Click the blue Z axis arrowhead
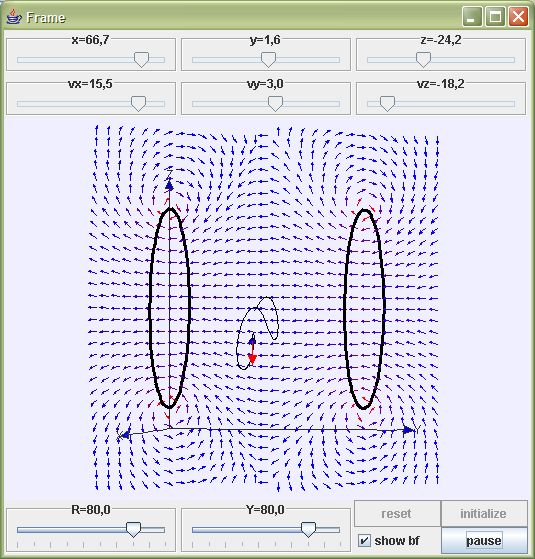This screenshot has width=535, height=559. coord(169,185)
